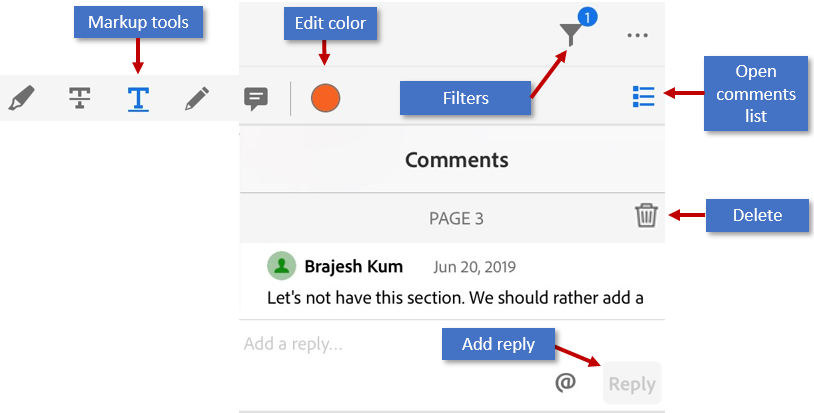Image resolution: width=814 pixels, height=413 pixels.
Task: Click the Brajesh Kum author name
Action: click(353, 266)
